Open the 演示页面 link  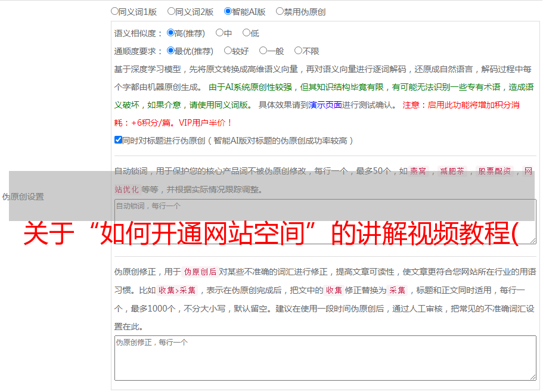[x=325, y=105]
